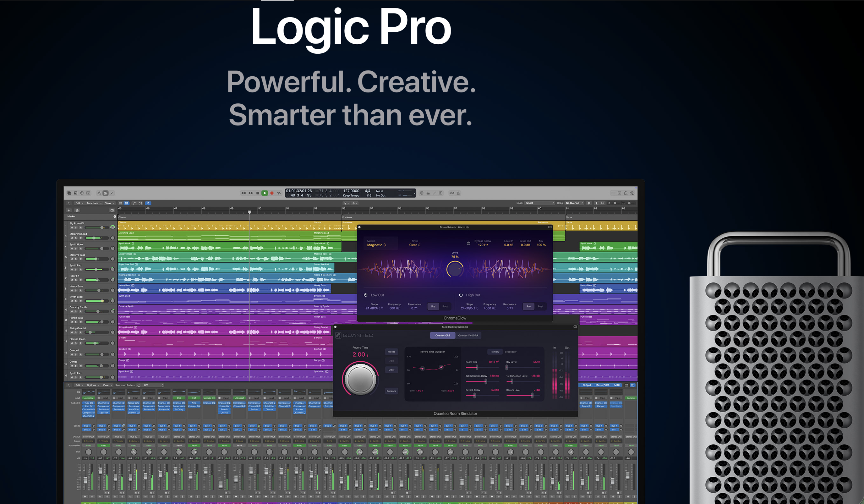Viewport: 864px width, 504px height.
Task: Click the Enhance button in Quantec plugin
Action: 391,391
